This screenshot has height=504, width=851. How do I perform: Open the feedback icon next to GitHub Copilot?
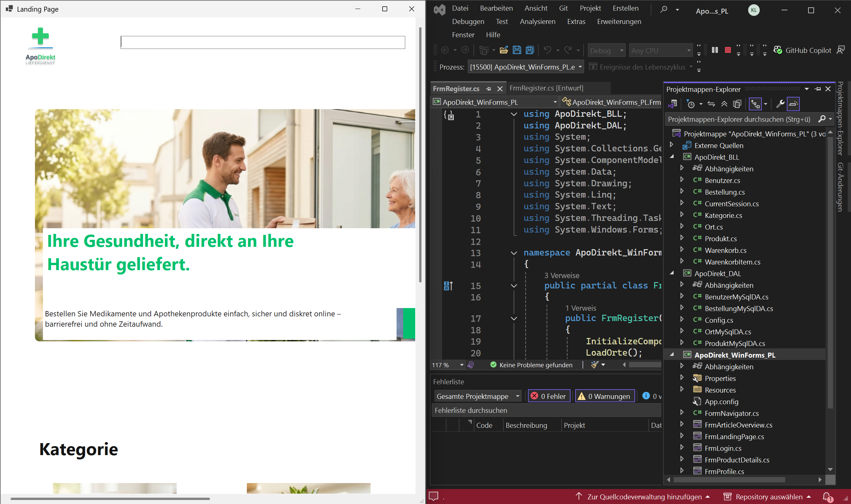pyautogui.click(x=840, y=50)
